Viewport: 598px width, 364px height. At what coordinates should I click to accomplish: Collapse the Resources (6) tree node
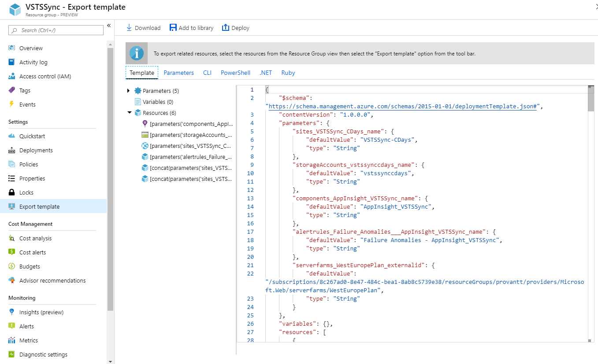(x=130, y=113)
